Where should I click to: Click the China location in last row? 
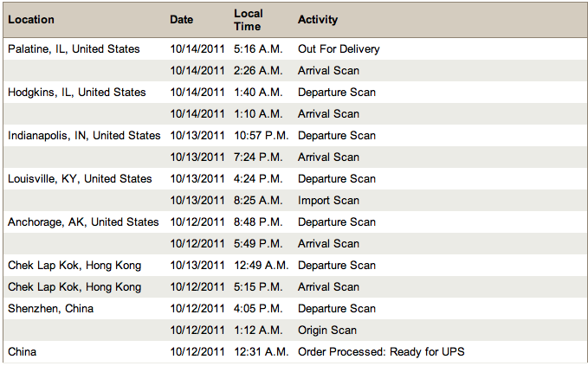click(23, 352)
